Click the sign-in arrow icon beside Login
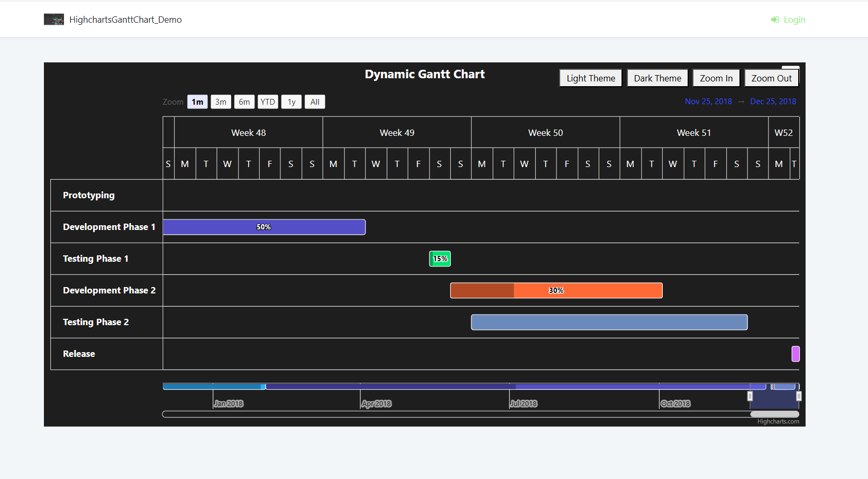The height and width of the screenshot is (479, 868). 774,20
